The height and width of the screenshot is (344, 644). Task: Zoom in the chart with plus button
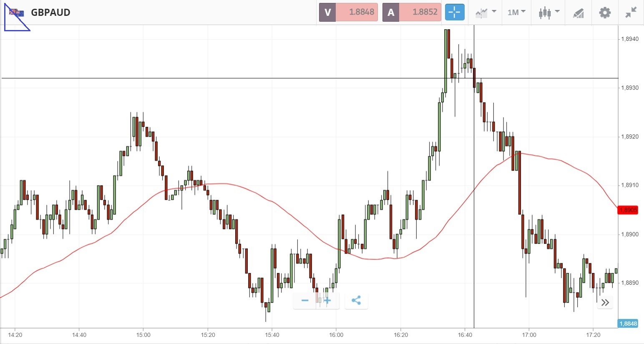click(327, 300)
